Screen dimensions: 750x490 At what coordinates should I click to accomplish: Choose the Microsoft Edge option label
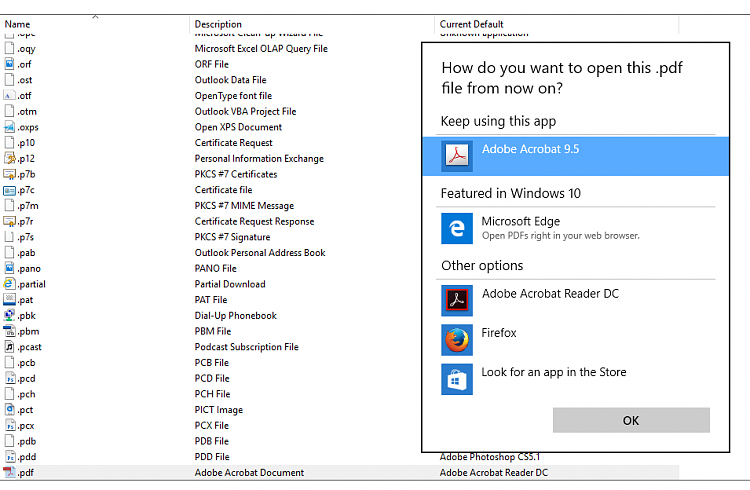(x=520, y=221)
